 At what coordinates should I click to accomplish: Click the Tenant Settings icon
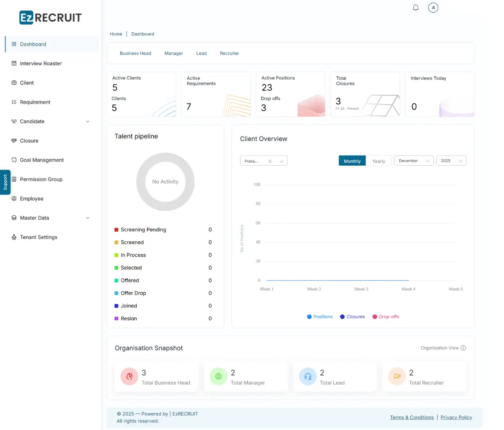14,237
